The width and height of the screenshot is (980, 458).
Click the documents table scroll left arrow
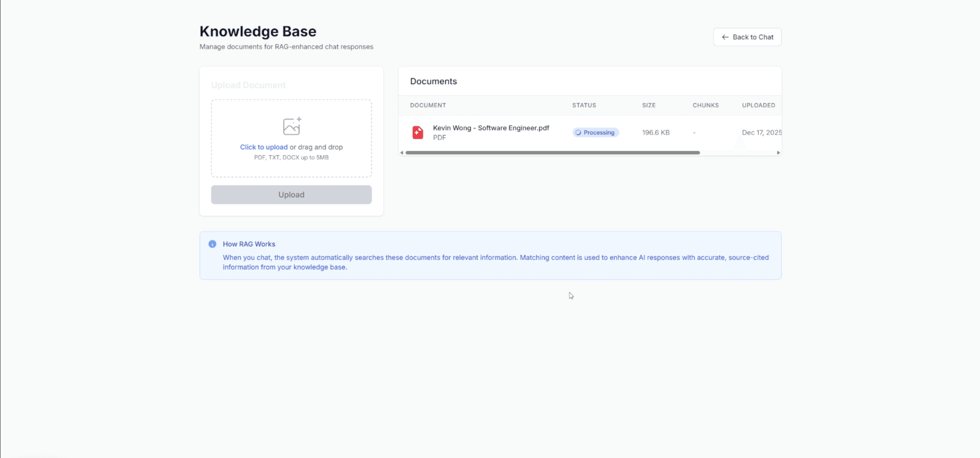click(402, 153)
